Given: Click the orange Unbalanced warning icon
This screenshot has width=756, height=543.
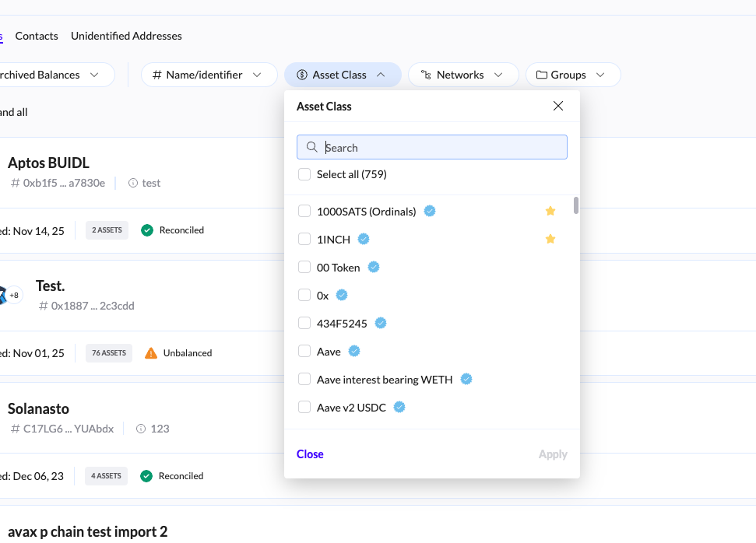Looking at the screenshot, I should point(151,352).
